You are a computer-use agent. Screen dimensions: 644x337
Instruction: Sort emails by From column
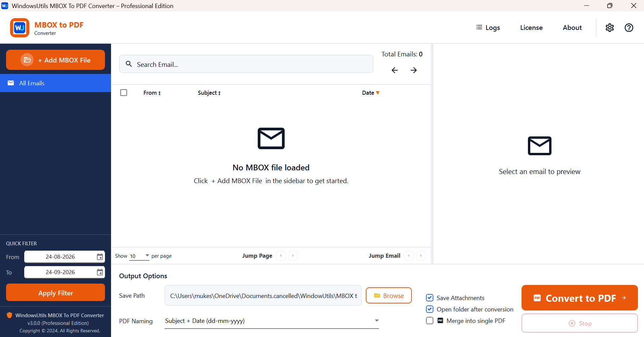pos(152,93)
